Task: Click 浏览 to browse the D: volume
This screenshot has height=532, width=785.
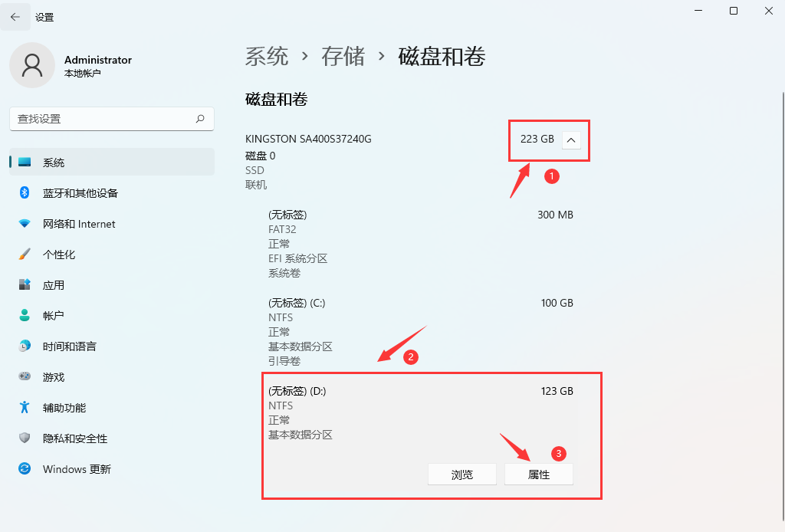Action: tap(461, 474)
